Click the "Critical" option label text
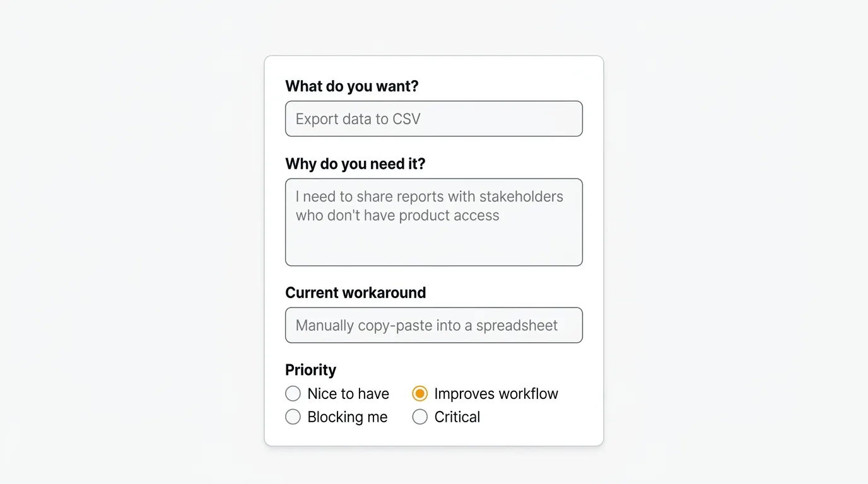 457,417
